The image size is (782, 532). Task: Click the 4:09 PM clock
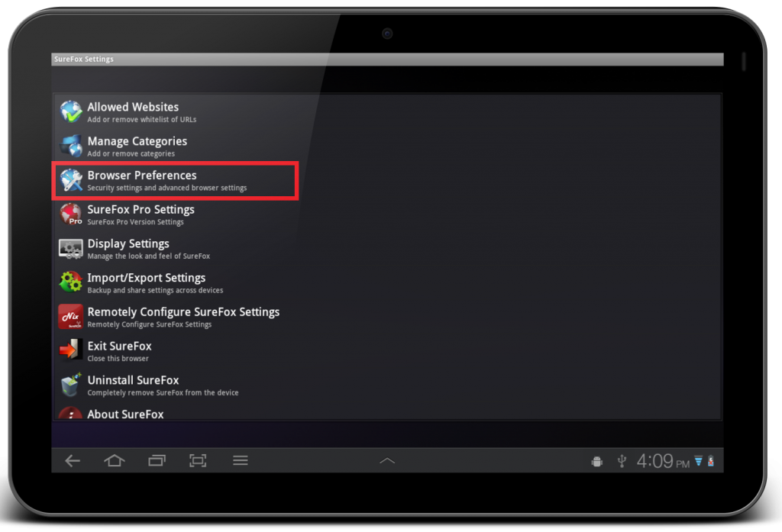pos(663,461)
